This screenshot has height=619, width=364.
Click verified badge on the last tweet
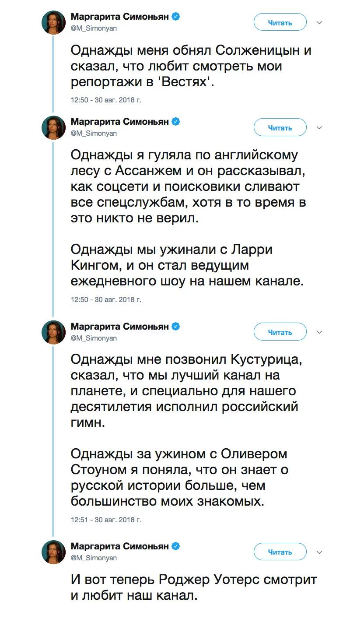[x=176, y=546]
